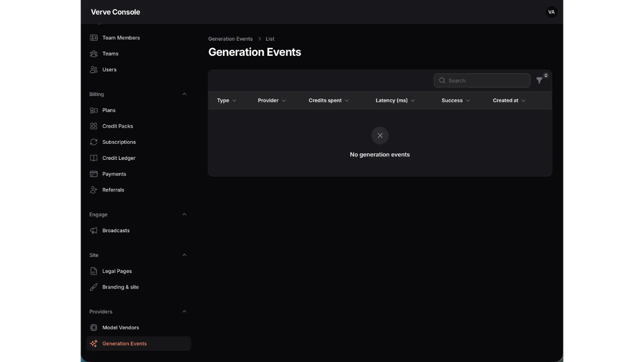
Task: Click the List breadcrumb item
Action: (270, 39)
